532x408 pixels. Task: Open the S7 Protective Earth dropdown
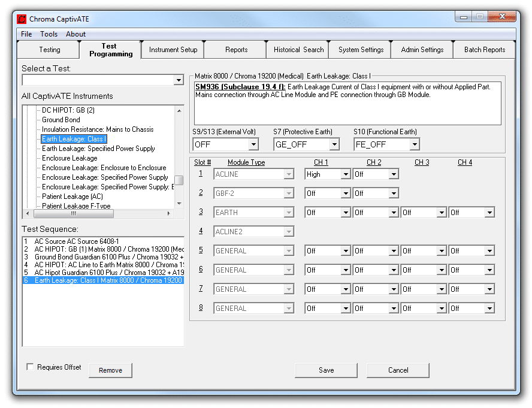(x=334, y=144)
